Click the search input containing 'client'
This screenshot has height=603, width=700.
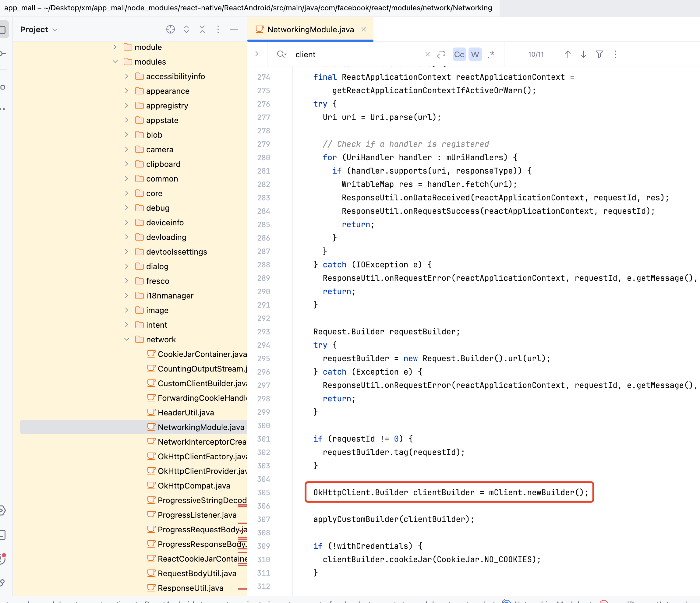click(x=355, y=55)
